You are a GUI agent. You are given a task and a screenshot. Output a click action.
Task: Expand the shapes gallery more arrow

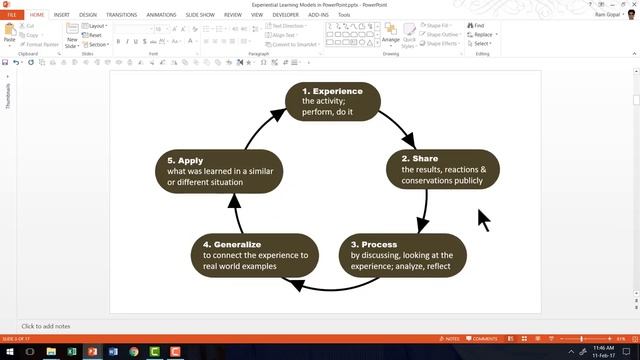point(377,42)
